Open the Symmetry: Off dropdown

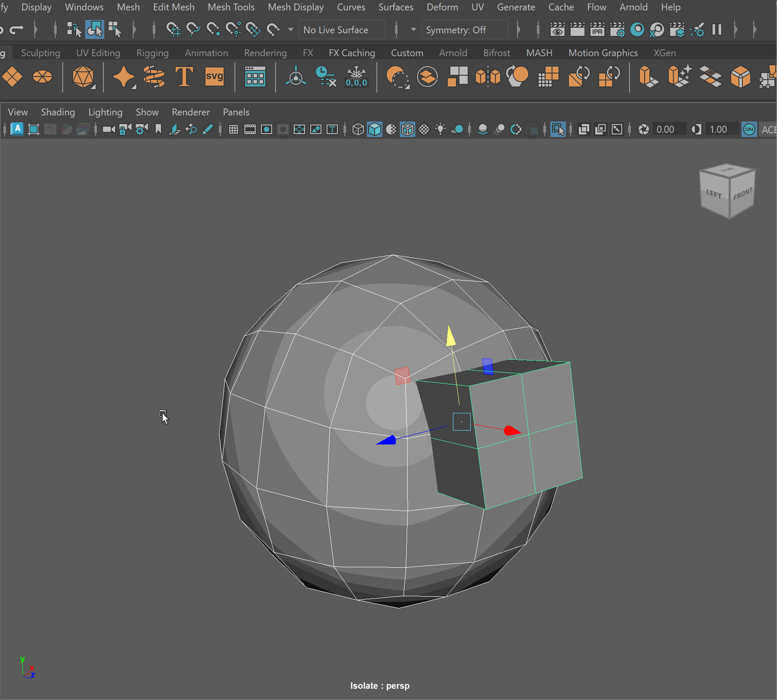[x=464, y=30]
